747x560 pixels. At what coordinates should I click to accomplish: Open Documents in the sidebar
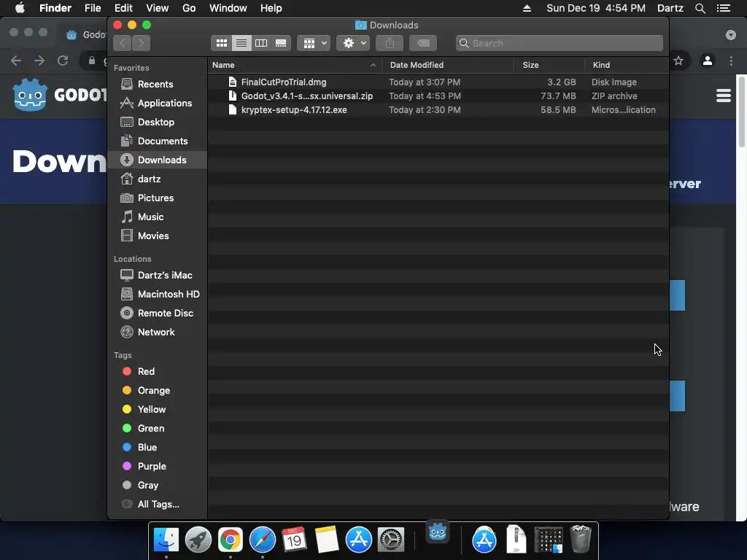[x=157, y=141]
